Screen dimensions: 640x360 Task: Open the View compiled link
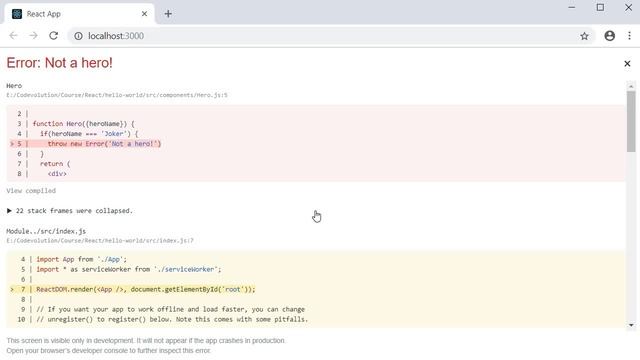[x=31, y=191]
